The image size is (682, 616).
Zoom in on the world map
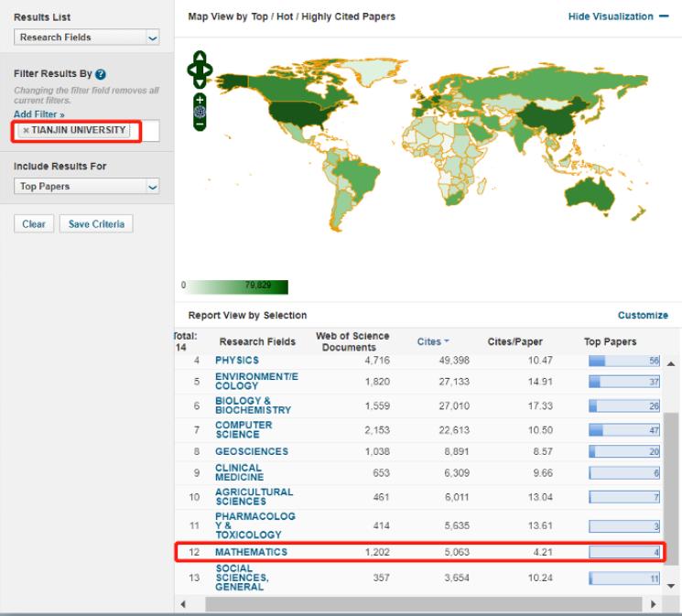click(200, 99)
